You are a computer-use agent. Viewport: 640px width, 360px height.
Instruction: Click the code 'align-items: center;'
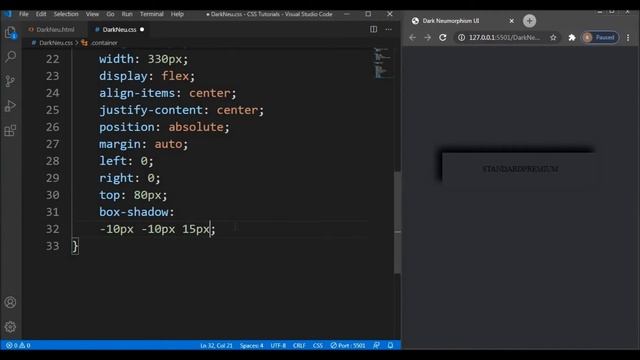[167, 93]
